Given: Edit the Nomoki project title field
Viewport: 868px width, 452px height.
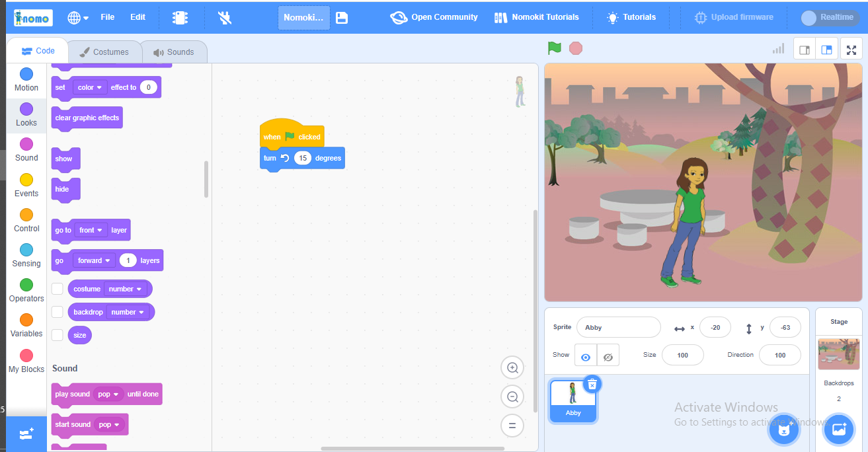Looking at the screenshot, I should pos(303,18).
